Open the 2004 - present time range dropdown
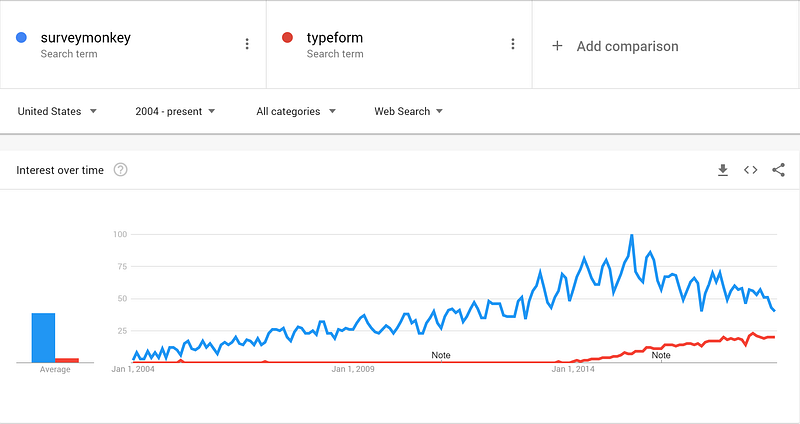 175,111
